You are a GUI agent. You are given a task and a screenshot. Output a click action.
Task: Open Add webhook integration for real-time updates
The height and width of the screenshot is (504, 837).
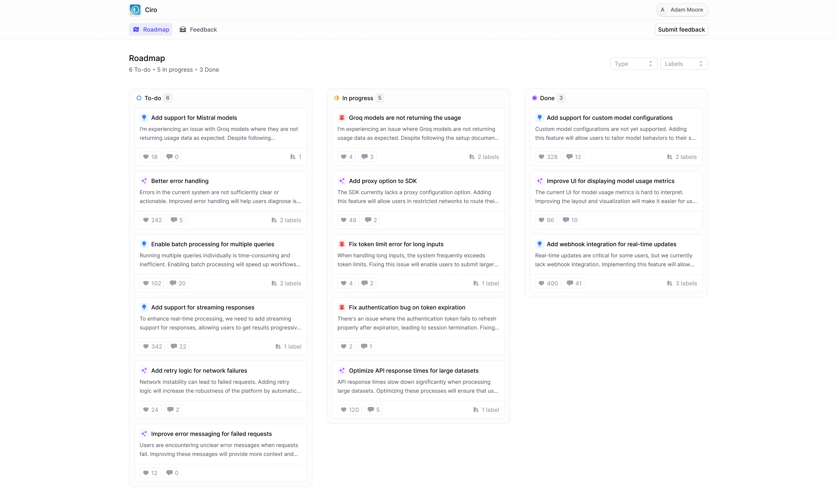click(611, 244)
